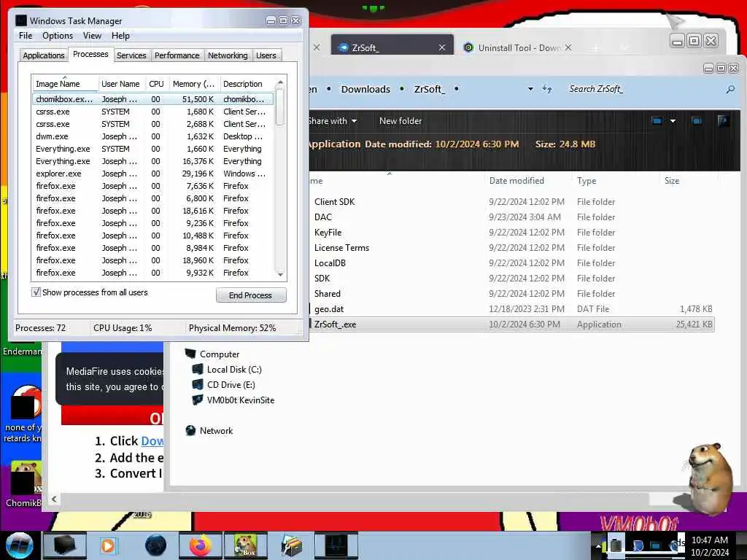The height and width of the screenshot is (560, 747).
Task: Select the License Terms folder
Action: 341,248
